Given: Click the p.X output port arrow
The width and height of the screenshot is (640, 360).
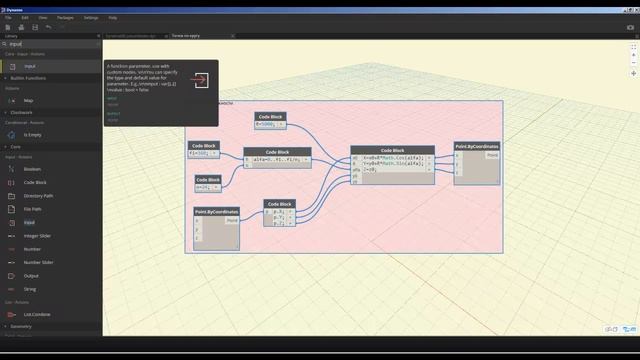Looking at the screenshot, I should pos(291,212).
